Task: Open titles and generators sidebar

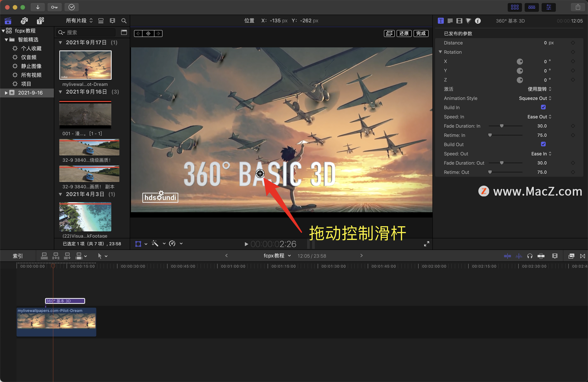Action: tap(40, 21)
